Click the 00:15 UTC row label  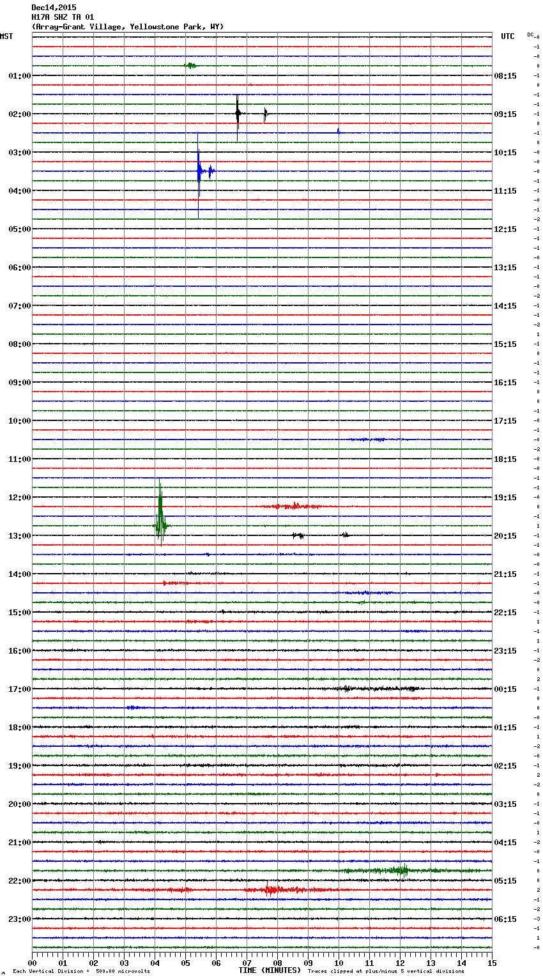pyautogui.click(x=505, y=689)
